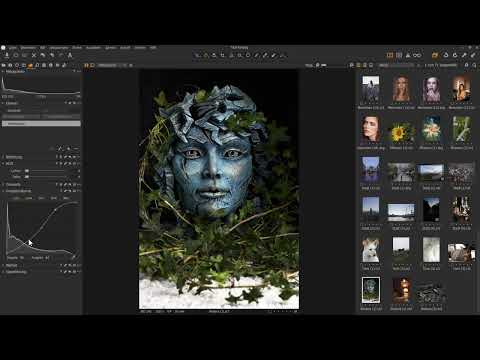The width and height of the screenshot is (480, 360).
Task: Select the woman profile portrait thumbnail
Action: [x=371, y=129]
